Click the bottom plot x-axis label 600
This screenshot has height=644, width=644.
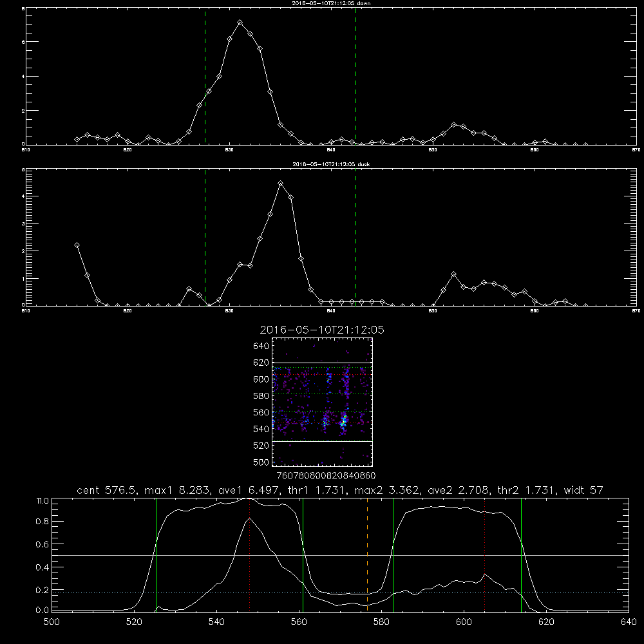[x=464, y=622]
